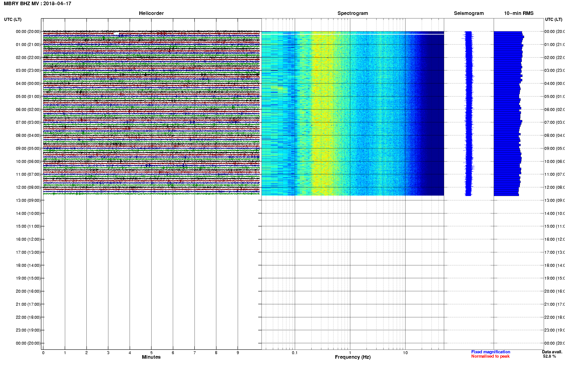The height and width of the screenshot is (368, 588).
Task: Click left time label '21:00 (17:00)'
Action: tap(28, 304)
